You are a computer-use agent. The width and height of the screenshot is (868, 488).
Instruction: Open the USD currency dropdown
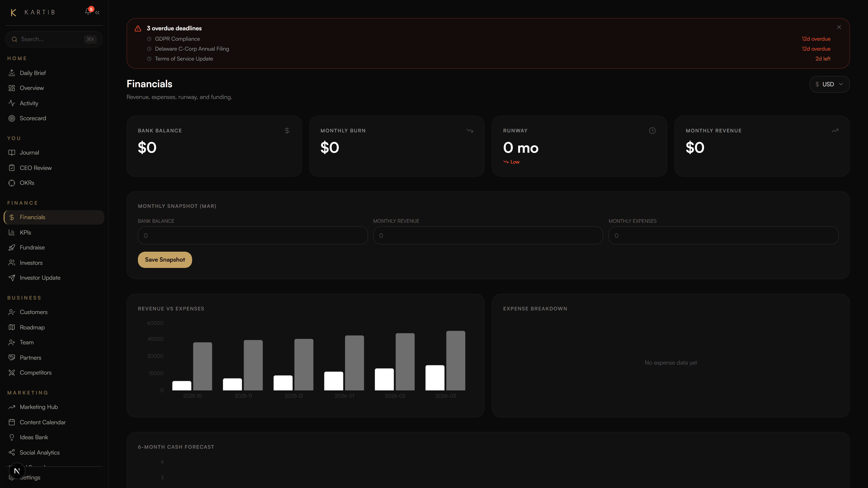tap(829, 84)
